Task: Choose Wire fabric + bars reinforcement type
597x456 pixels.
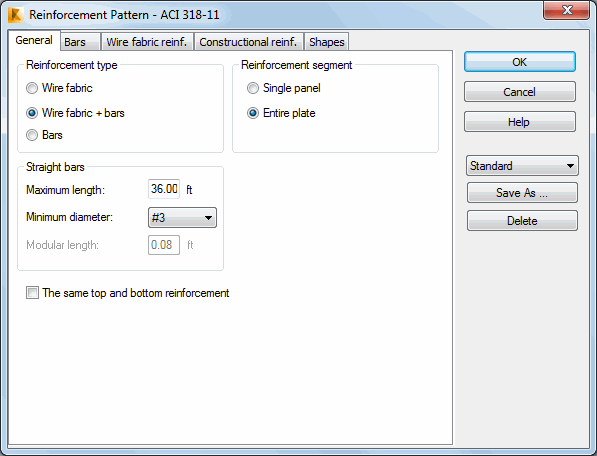Action: [x=32, y=113]
